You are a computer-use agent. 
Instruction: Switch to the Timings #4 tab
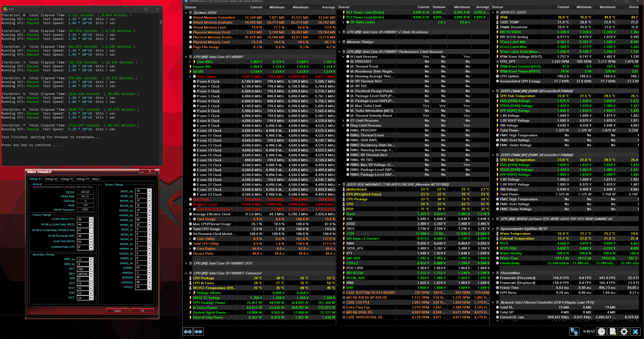[83, 179]
